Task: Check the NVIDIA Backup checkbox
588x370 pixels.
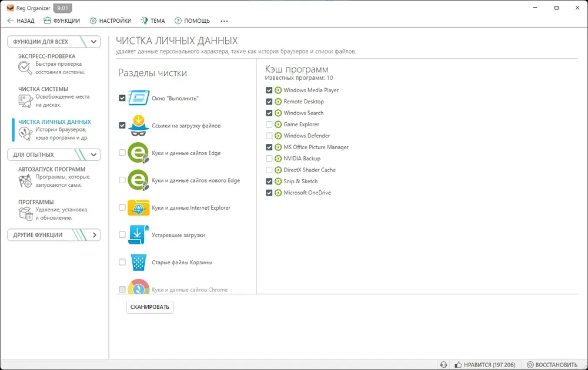Action: pyautogui.click(x=269, y=159)
